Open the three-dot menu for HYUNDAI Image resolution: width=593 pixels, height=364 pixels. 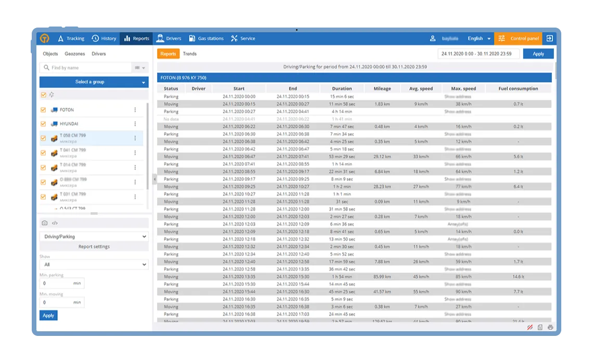[x=135, y=124]
